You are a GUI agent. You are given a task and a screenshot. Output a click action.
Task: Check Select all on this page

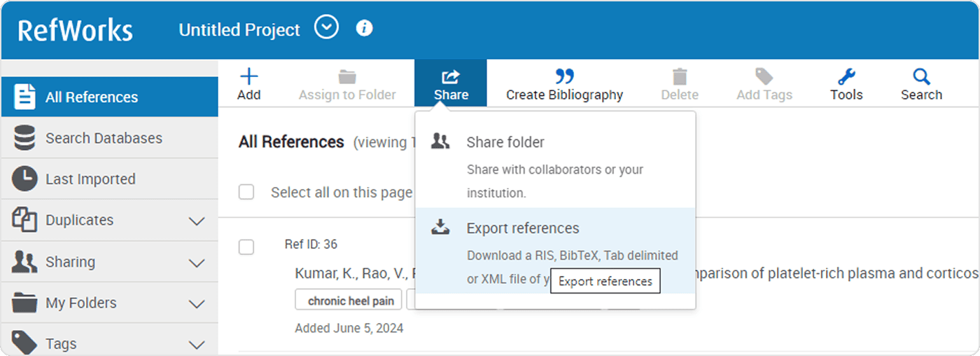click(x=246, y=192)
